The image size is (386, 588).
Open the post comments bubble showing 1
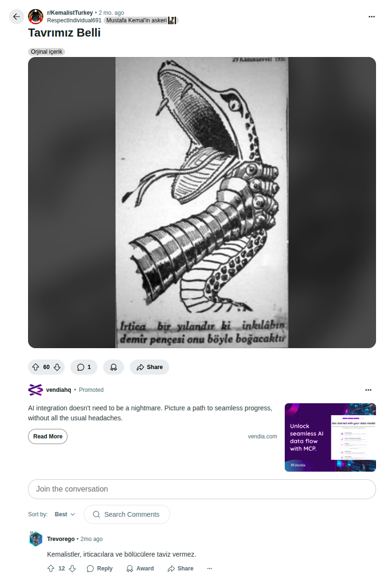[84, 367]
